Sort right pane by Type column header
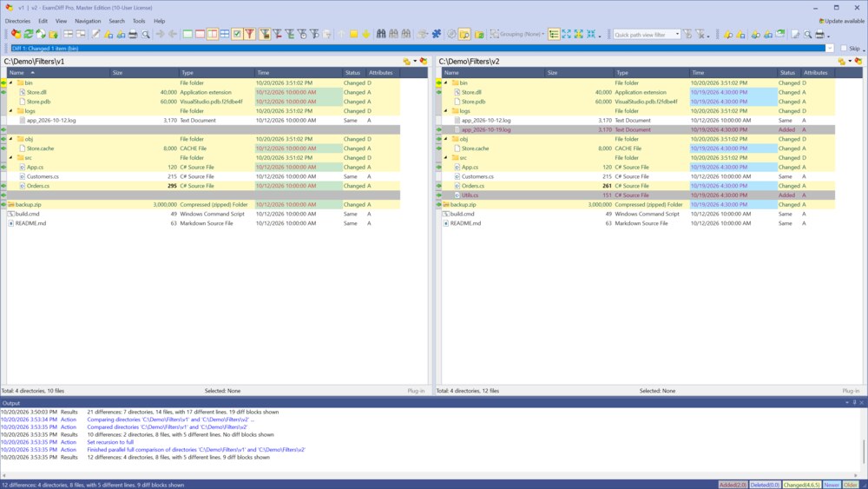Screen dimensions: 868x489 pyautogui.click(x=651, y=73)
